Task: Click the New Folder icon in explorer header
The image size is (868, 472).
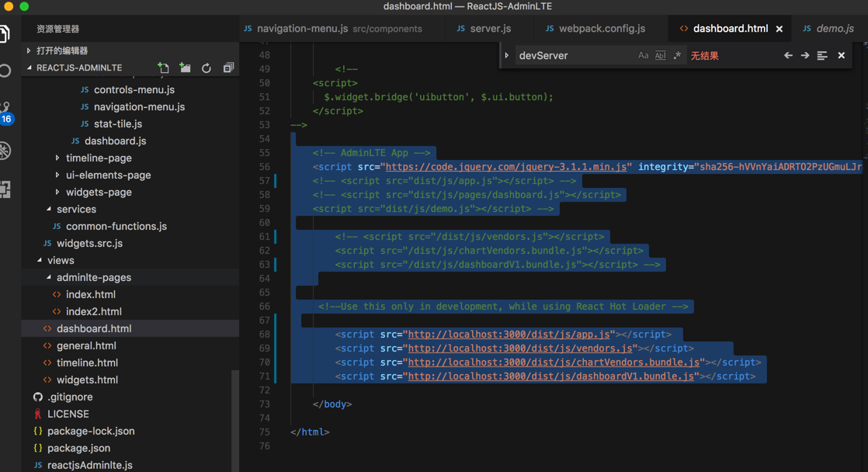Action: pyautogui.click(x=185, y=68)
